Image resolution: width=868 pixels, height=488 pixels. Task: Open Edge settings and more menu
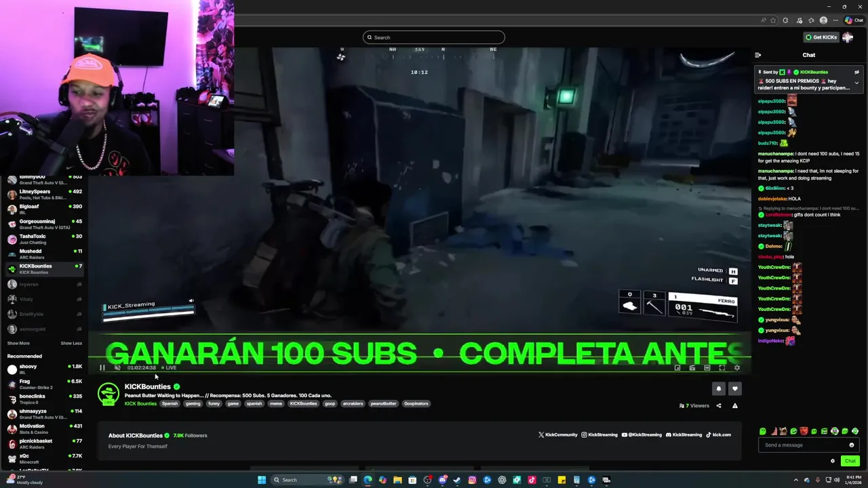click(835, 20)
